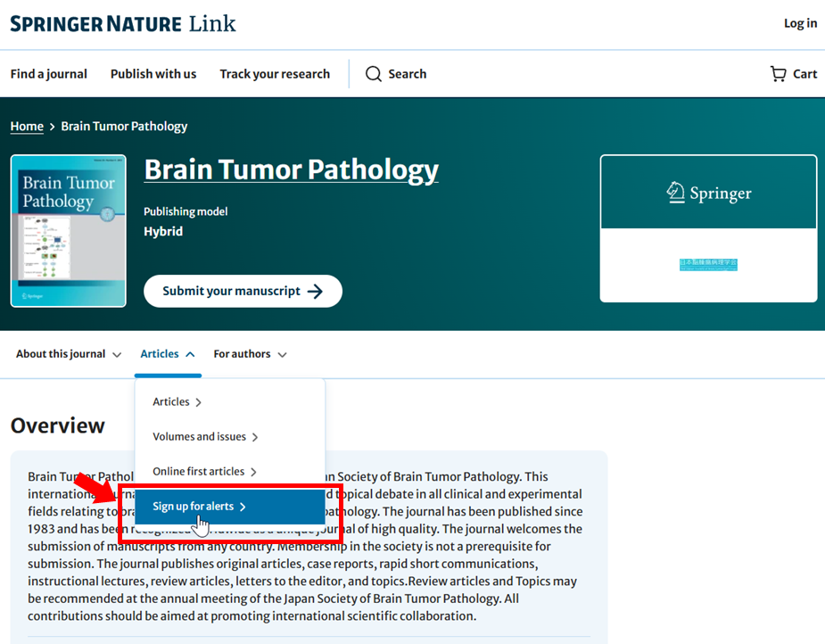The height and width of the screenshot is (644, 825).
Task: Click the Springer Nature Link logo
Action: click(x=123, y=23)
